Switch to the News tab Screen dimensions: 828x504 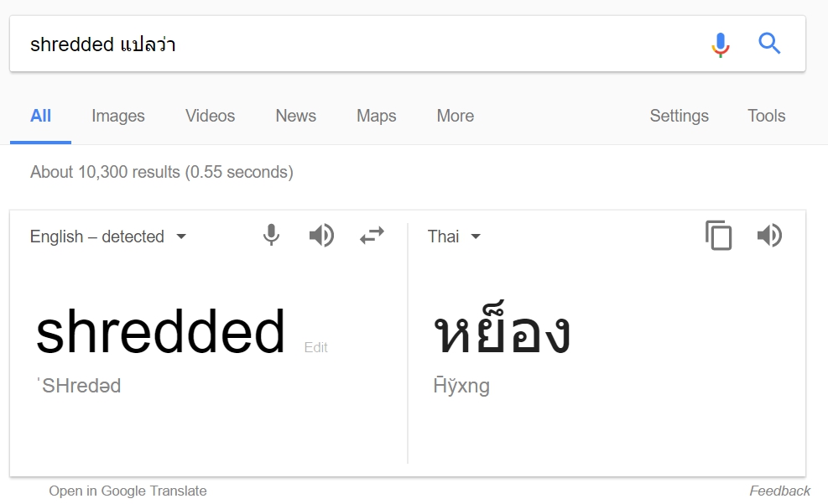click(x=295, y=116)
